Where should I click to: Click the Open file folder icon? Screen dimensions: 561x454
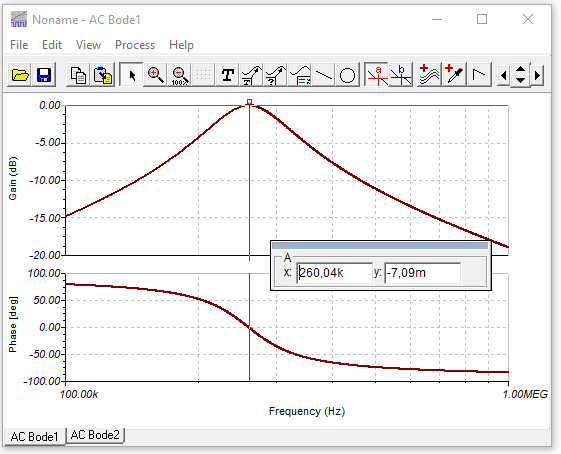pyautogui.click(x=20, y=75)
